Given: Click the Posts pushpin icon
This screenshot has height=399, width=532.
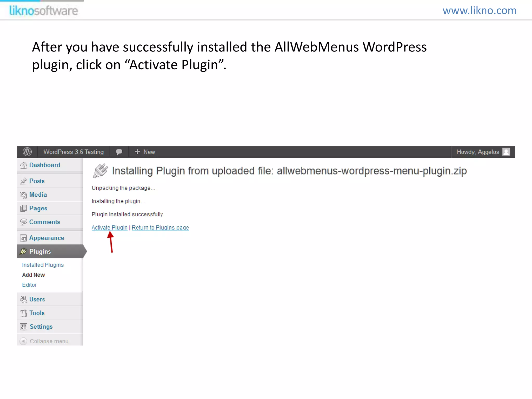Looking at the screenshot, I should click(24, 181).
